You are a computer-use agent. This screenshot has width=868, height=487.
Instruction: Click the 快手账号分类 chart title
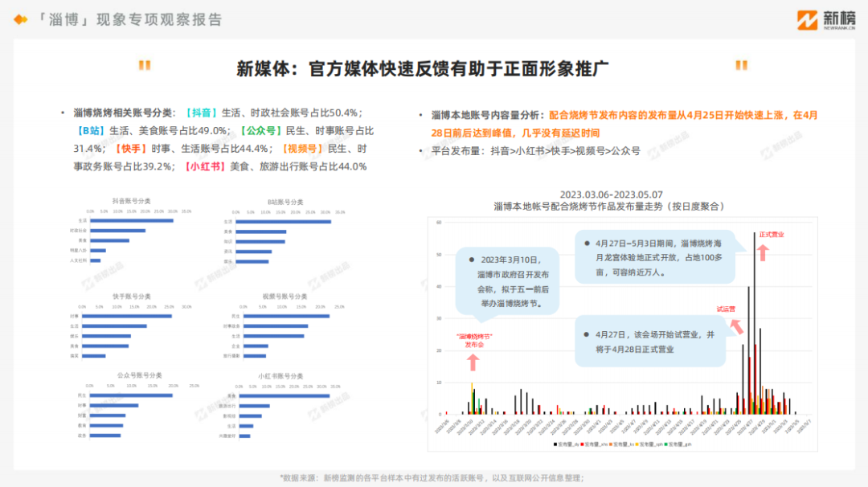131,297
